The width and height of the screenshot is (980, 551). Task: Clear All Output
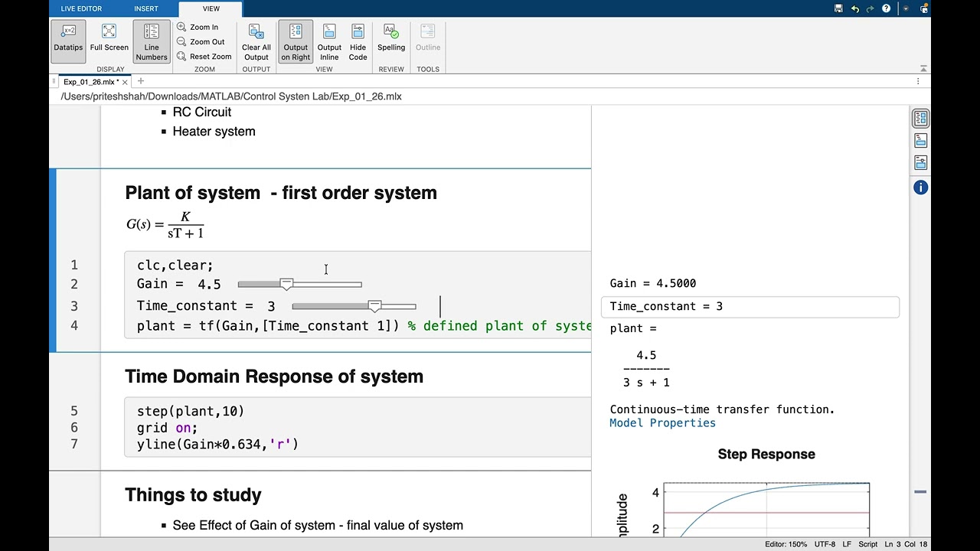pos(256,41)
